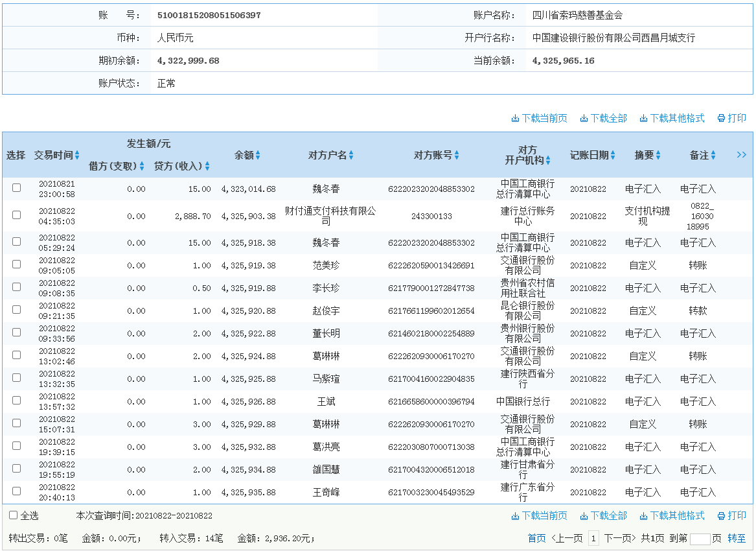Sort the table by 对方户名 column
Image resolution: width=756 pixels, height=551 pixels.
[x=352, y=155]
